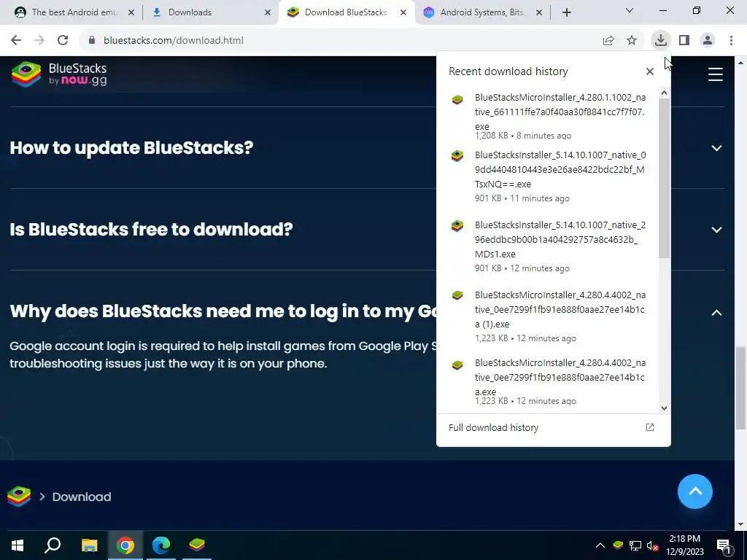Click the 'Full download history' link
The height and width of the screenshot is (560, 747).
[x=494, y=427]
